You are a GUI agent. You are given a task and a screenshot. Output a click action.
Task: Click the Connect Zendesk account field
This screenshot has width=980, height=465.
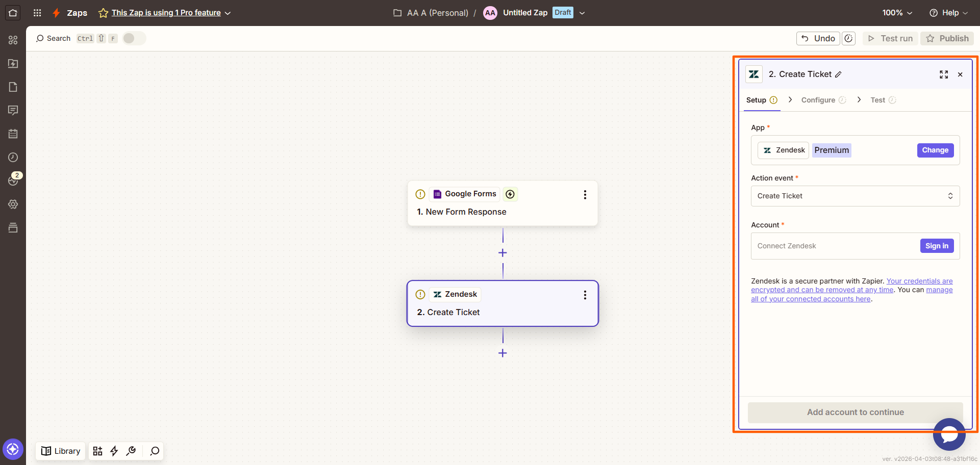pos(856,246)
